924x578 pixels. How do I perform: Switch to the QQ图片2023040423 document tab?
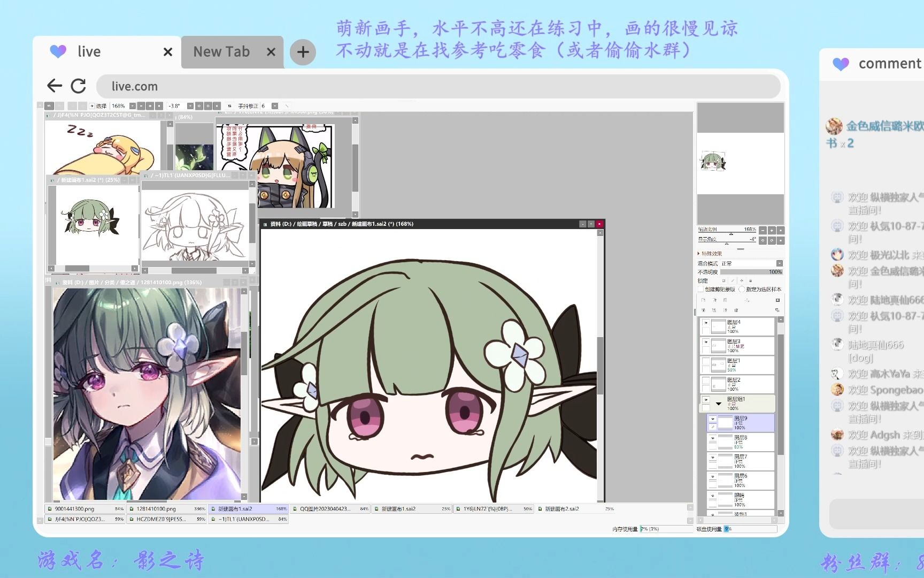point(330,509)
